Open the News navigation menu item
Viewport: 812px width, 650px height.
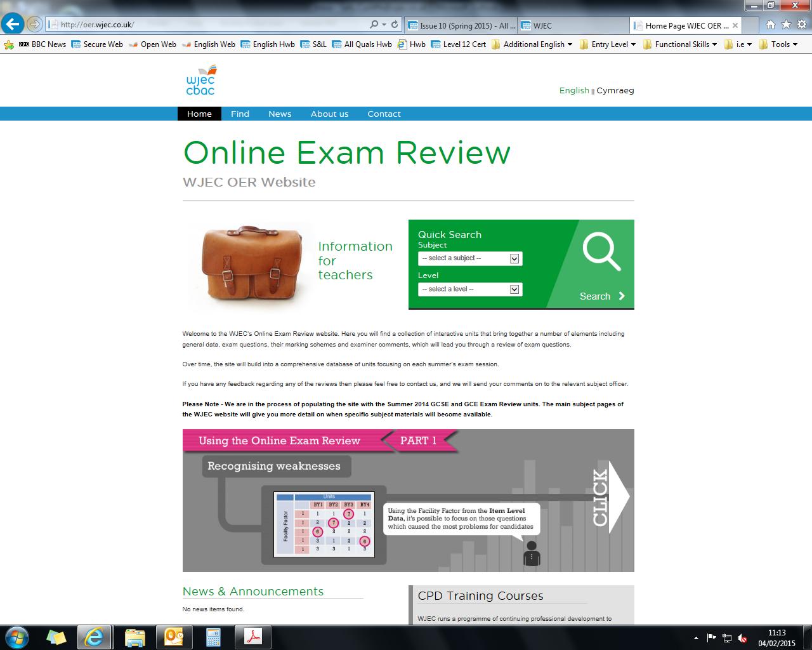click(280, 114)
